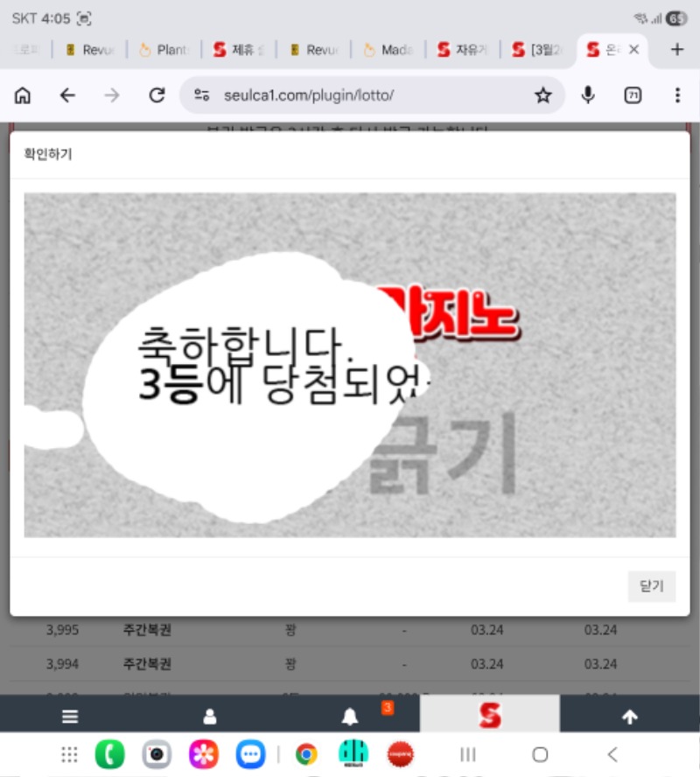Open notifications bell with 3 badge
The width and height of the screenshot is (700, 777).
pyautogui.click(x=350, y=717)
